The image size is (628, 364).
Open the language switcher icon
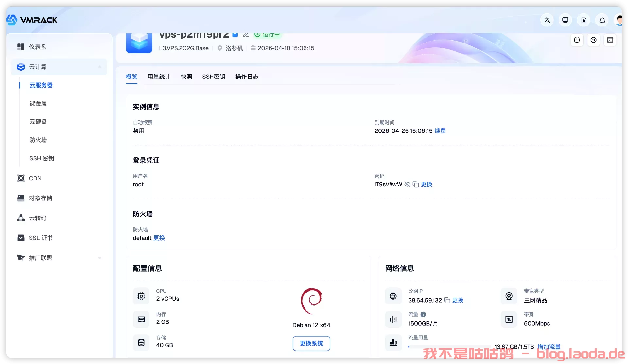click(547, 20)
